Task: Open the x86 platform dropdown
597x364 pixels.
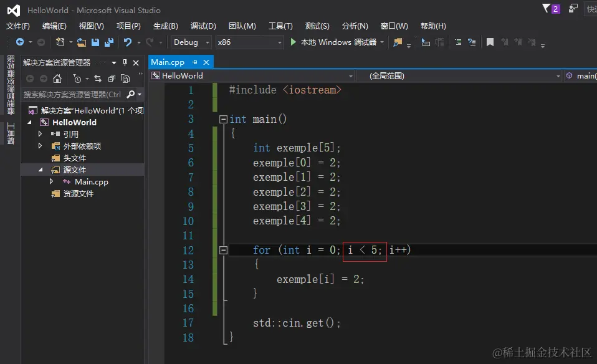Action: (249, 42)
